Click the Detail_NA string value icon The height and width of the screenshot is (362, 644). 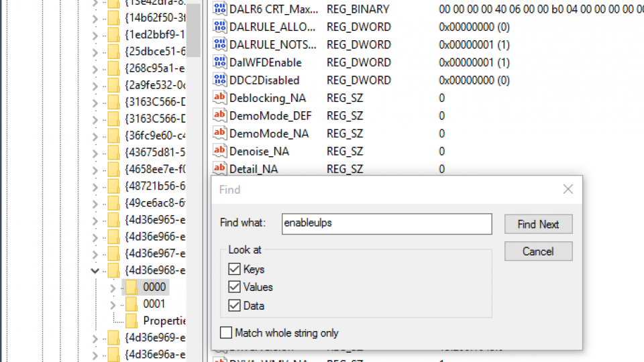[x=220, y=169]
